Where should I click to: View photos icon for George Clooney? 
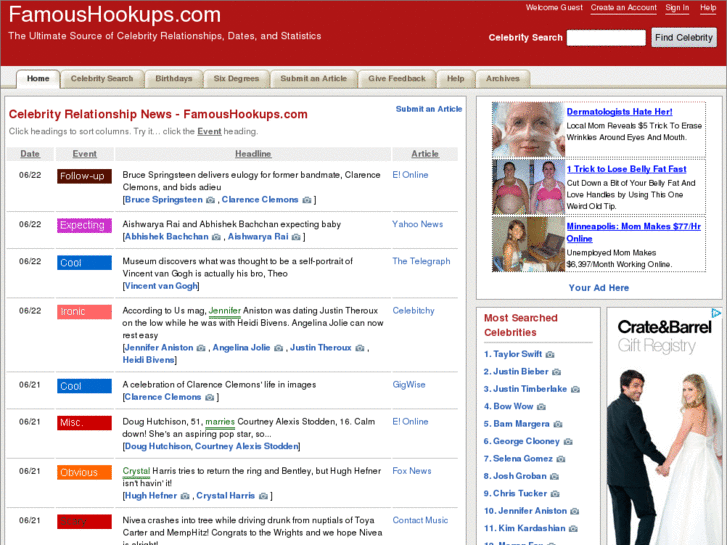coord(568,442)
